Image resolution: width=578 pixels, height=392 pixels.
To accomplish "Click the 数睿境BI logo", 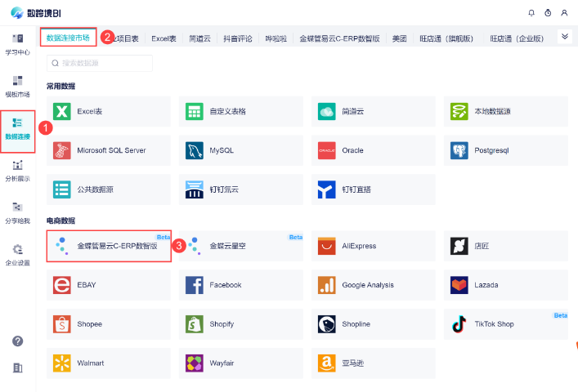I will 36,13.
